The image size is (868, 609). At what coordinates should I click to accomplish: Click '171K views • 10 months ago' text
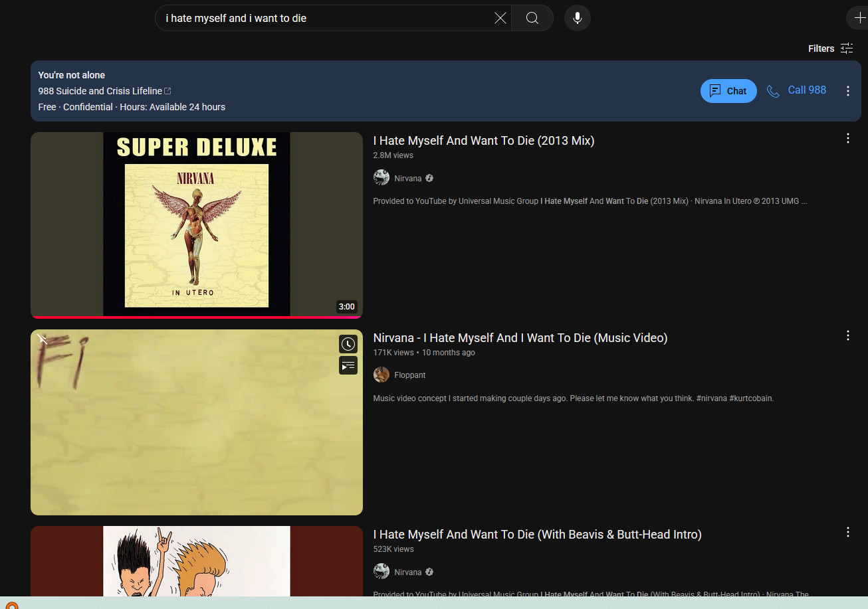point(424,353)
